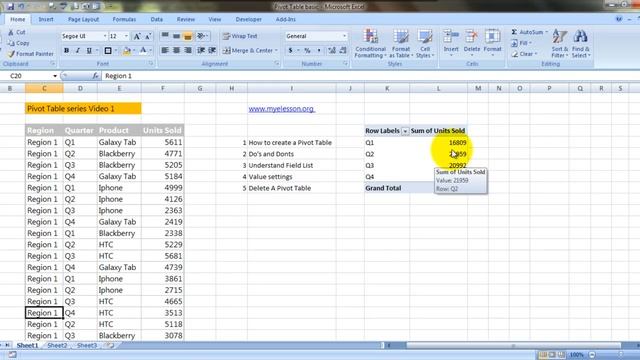
Task: Click the horizontal scrollbar thumb
Action: pyautogui.click(x=513, y=345)
